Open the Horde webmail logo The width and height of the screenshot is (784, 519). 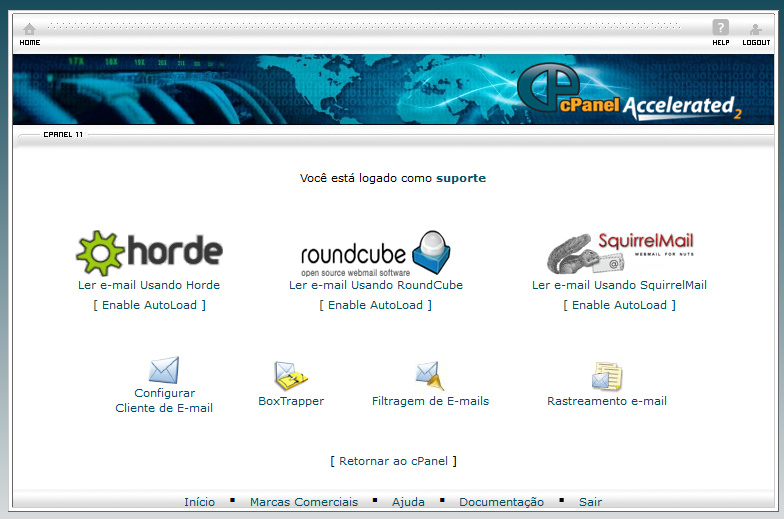[149, 253]
